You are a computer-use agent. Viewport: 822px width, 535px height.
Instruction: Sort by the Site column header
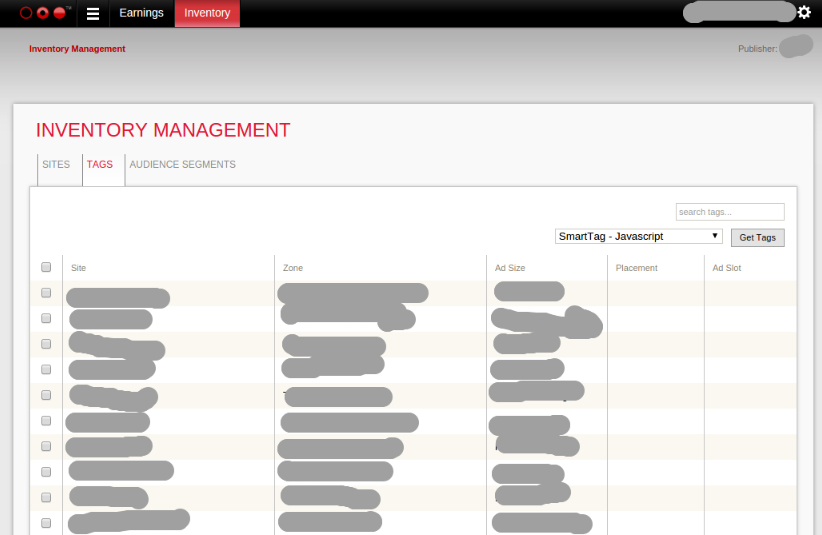[x=79, y=268]
